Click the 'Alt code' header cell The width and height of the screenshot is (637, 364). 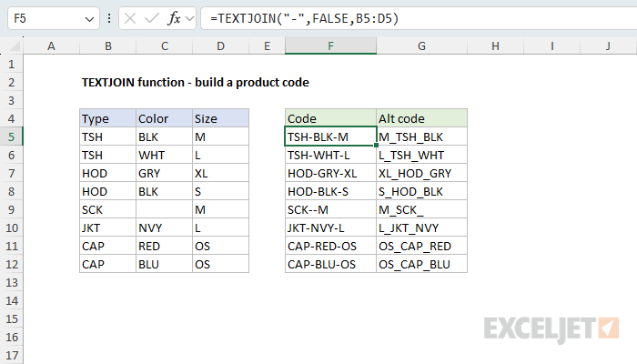(x=421, y=118)
